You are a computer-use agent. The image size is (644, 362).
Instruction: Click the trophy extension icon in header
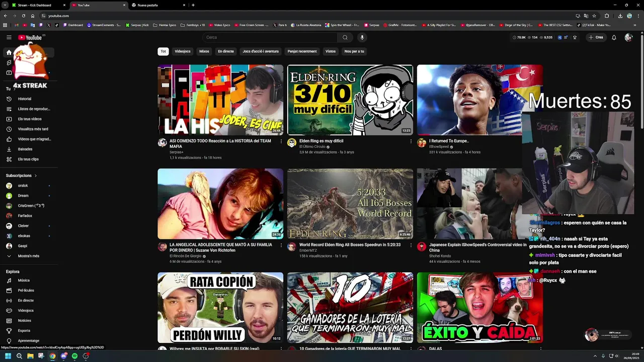click(x=575, y=37)
